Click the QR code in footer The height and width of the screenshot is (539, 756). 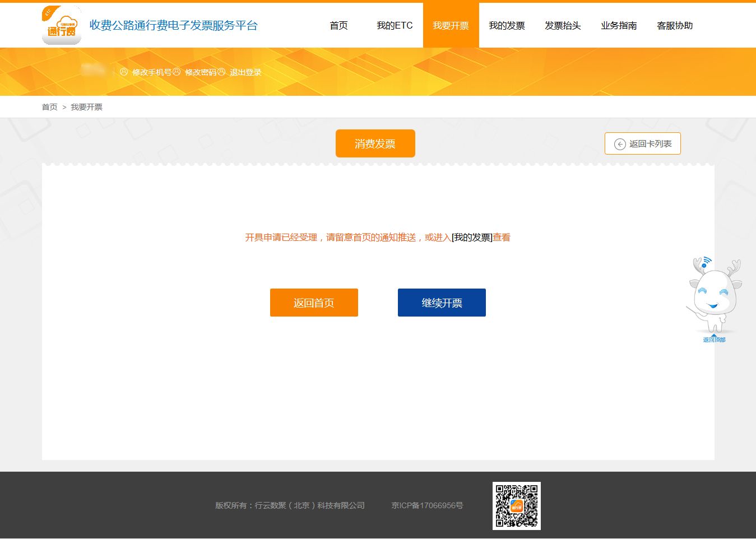(516, 505)
